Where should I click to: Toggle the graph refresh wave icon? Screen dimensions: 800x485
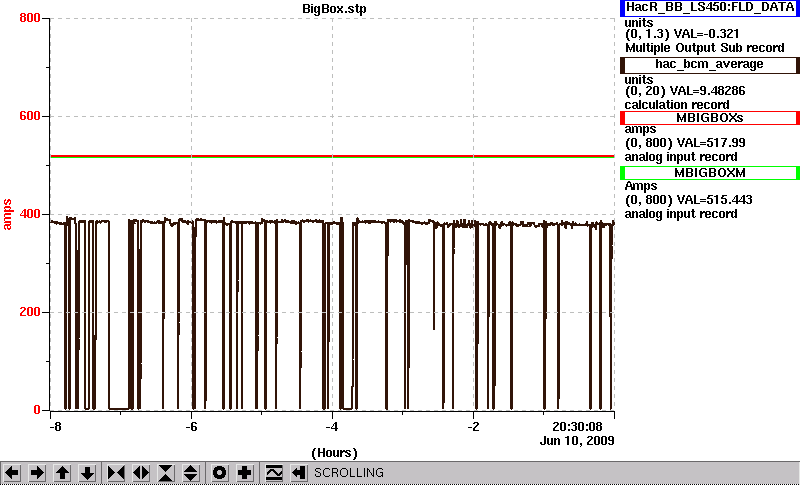[274, 473]
